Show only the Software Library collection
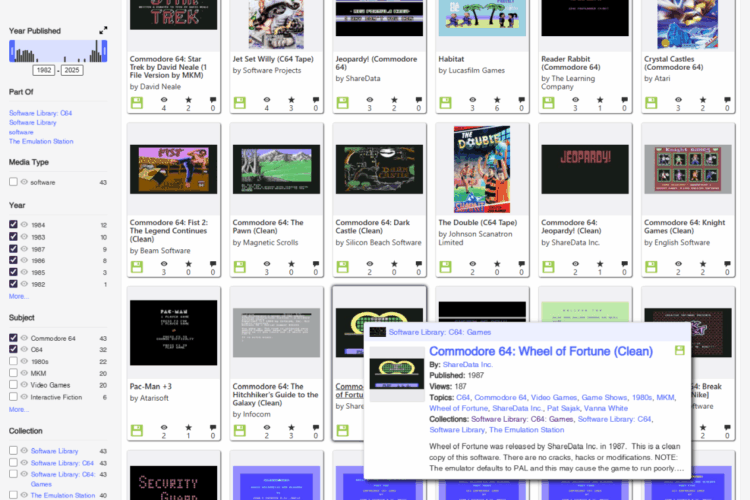 (24, 451)
